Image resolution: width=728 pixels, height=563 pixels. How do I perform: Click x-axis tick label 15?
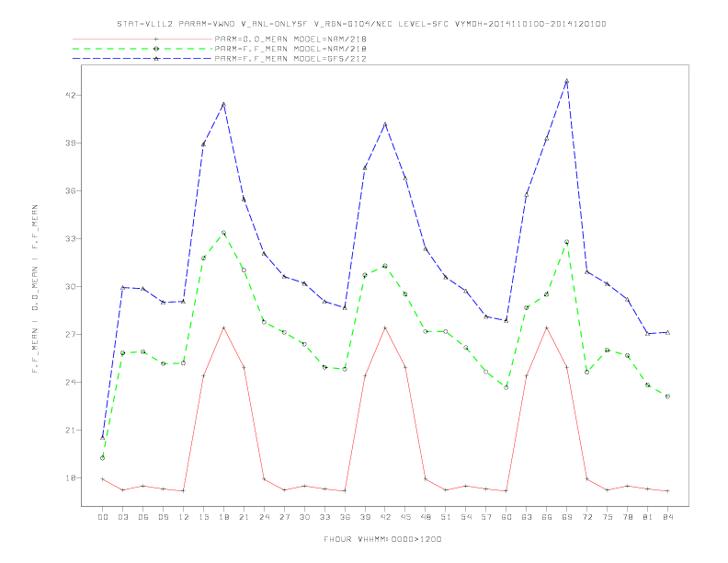pos(203,517)
